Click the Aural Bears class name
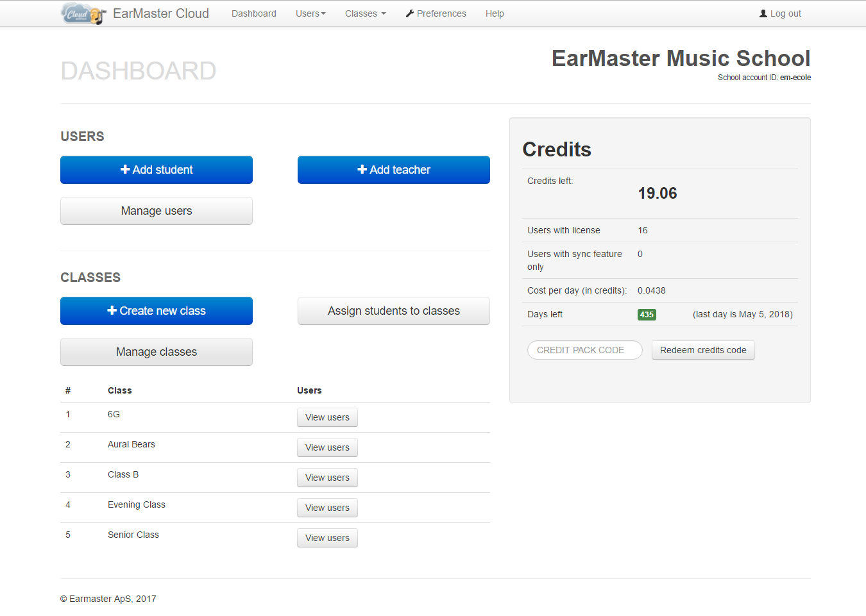This screenshot has height=616, width=866. tap(132, 444)
